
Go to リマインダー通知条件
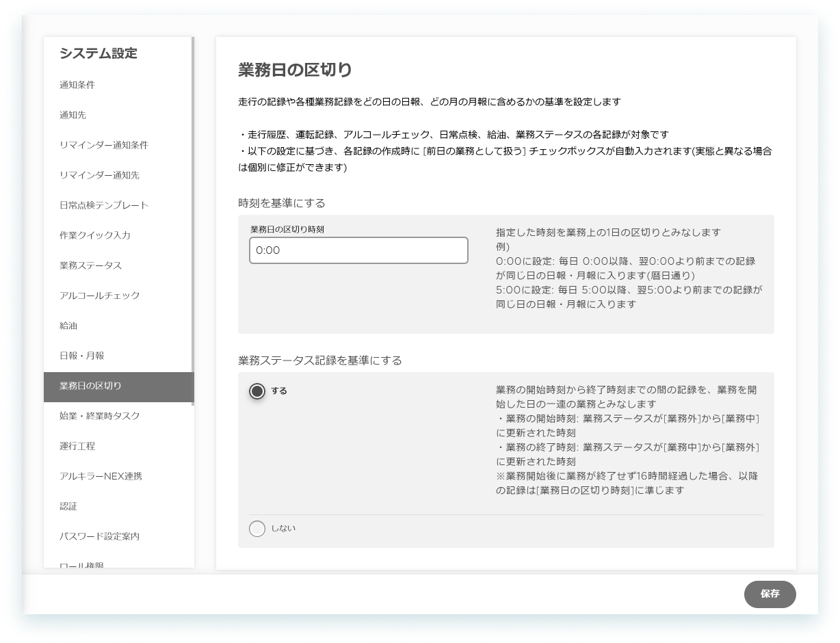coord(119,145)
